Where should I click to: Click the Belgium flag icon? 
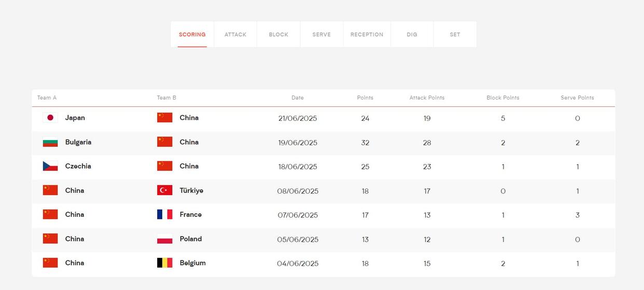165,263
